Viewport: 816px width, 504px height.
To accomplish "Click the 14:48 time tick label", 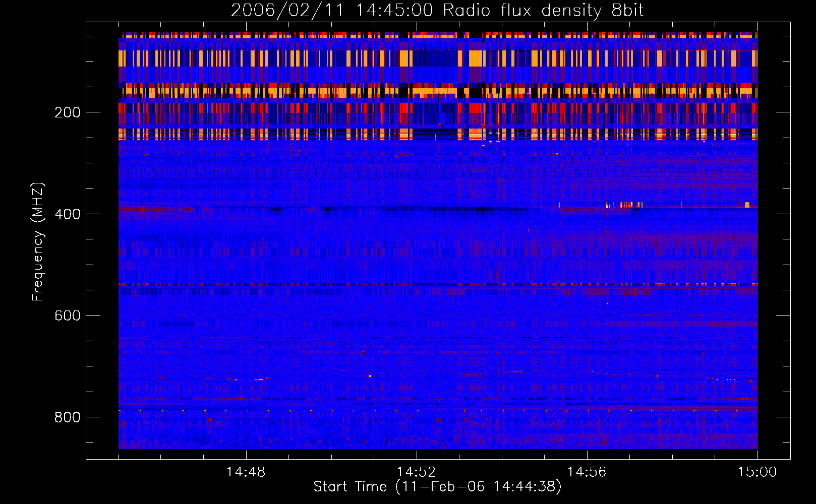I will click(x=246, y=472).
